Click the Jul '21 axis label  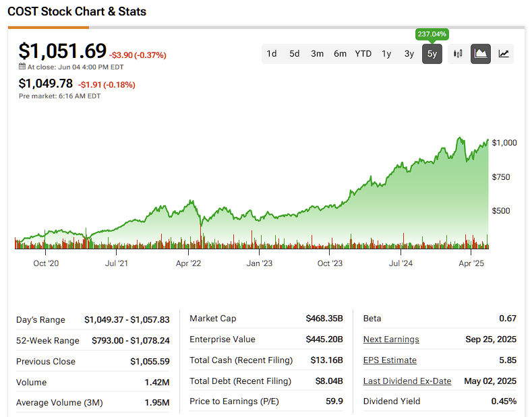[117, 263]
